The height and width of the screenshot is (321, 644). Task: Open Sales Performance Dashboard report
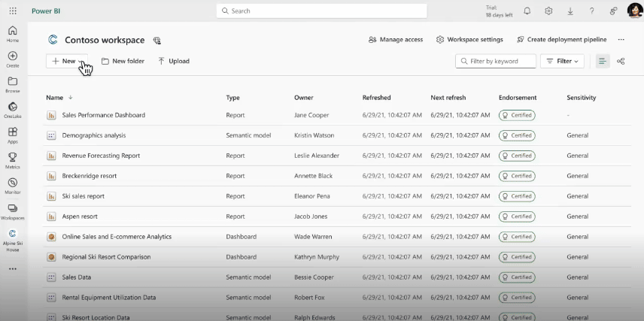tap(103, 115)
